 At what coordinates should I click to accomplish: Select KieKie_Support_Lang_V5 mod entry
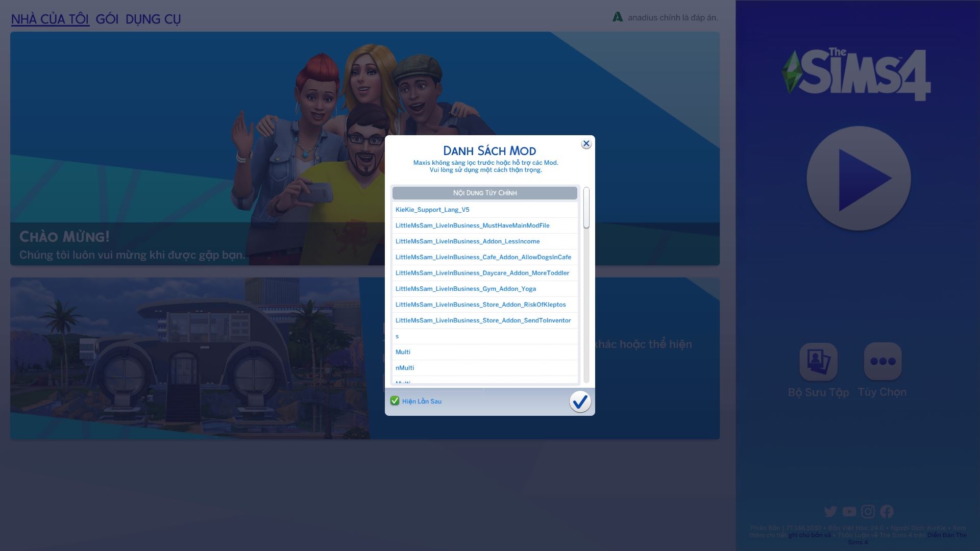pos(485,210)
